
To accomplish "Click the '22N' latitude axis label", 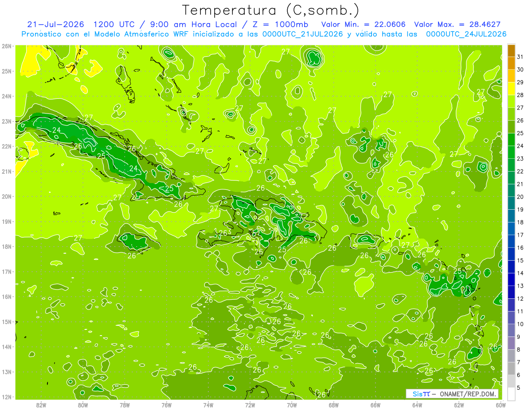I will (6, 146).
